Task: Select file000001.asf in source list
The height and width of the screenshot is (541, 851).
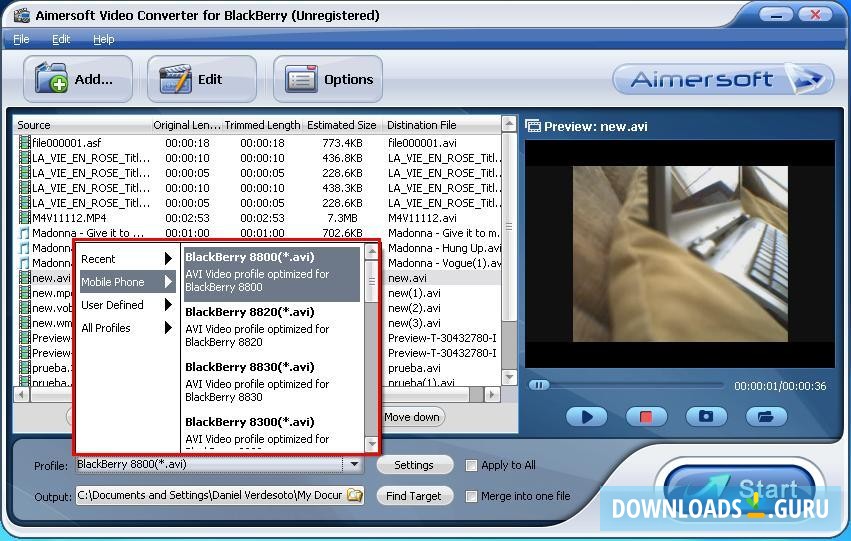Action: [x=66, y=143]
